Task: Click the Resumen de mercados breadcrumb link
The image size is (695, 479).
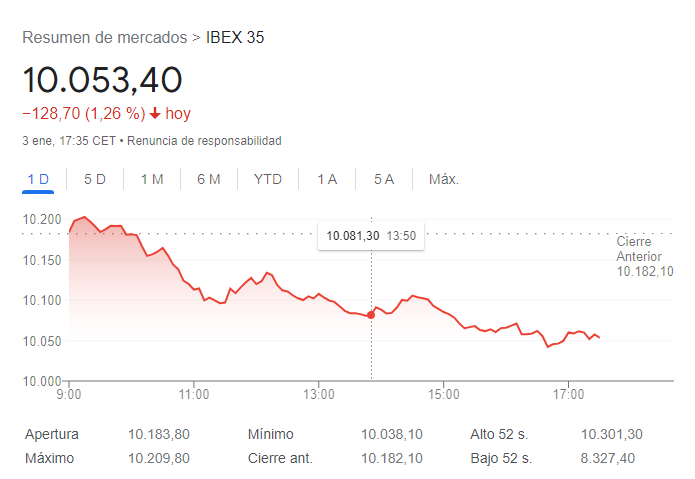Action: pos(105,38)
